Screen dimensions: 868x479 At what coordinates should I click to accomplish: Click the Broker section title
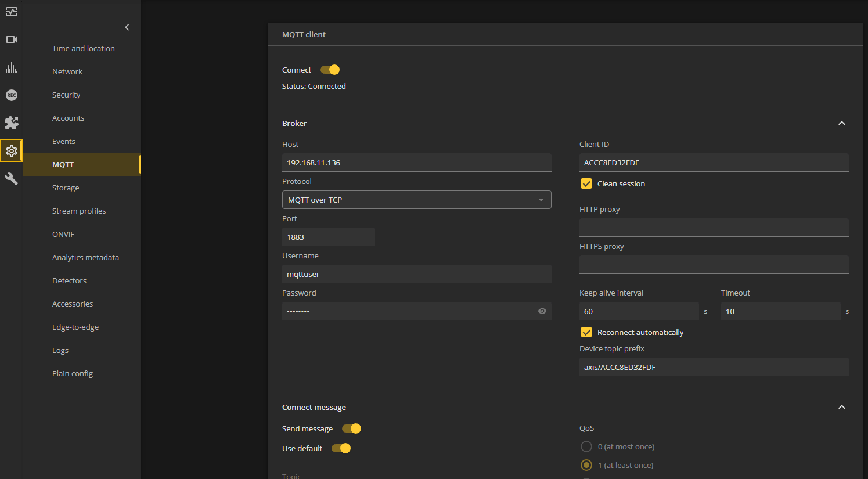coord(294,123)
